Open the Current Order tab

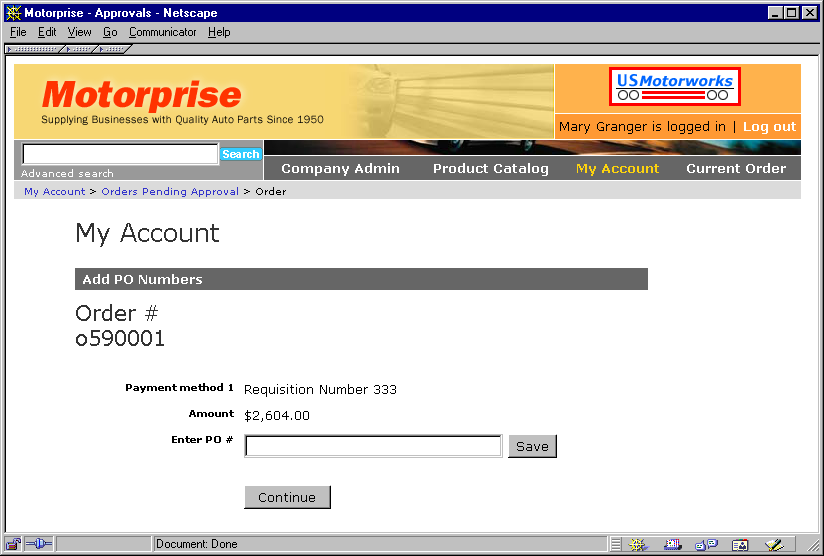(x=736, y=169)
